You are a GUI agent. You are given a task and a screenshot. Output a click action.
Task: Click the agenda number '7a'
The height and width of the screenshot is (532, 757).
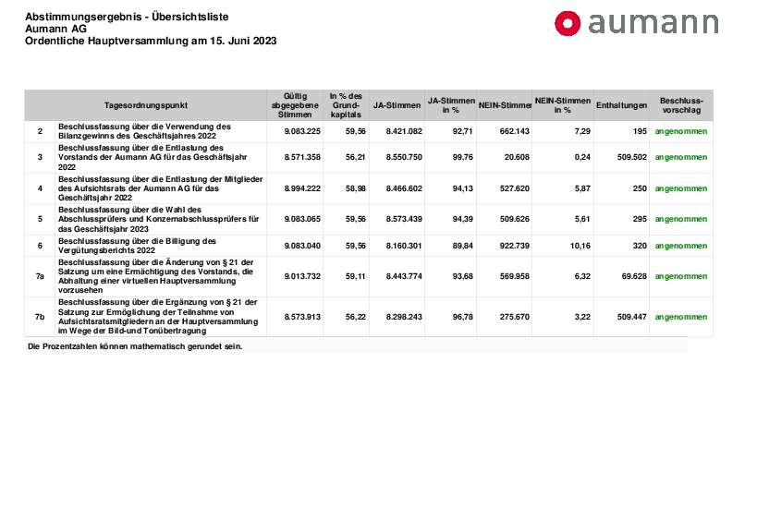click(40, 276)
